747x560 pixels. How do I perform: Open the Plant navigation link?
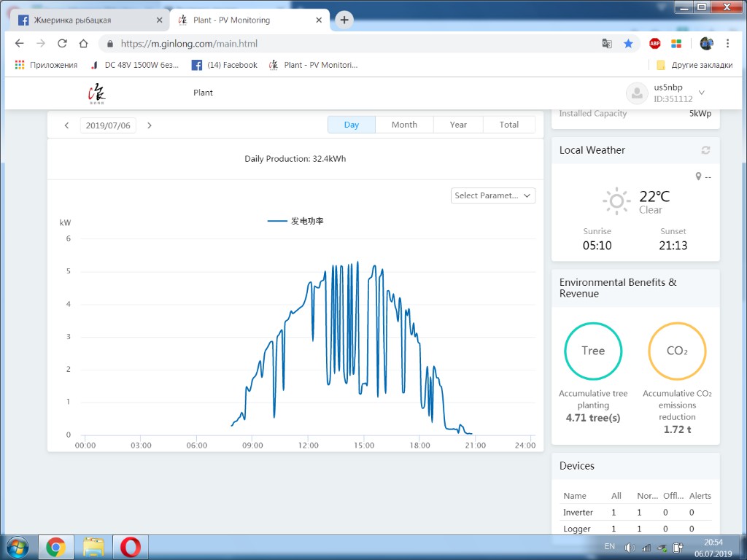point(203,93)
